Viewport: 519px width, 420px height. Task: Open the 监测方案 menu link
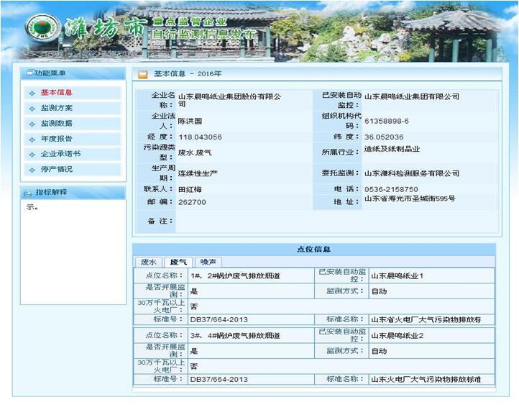[56, 108]
